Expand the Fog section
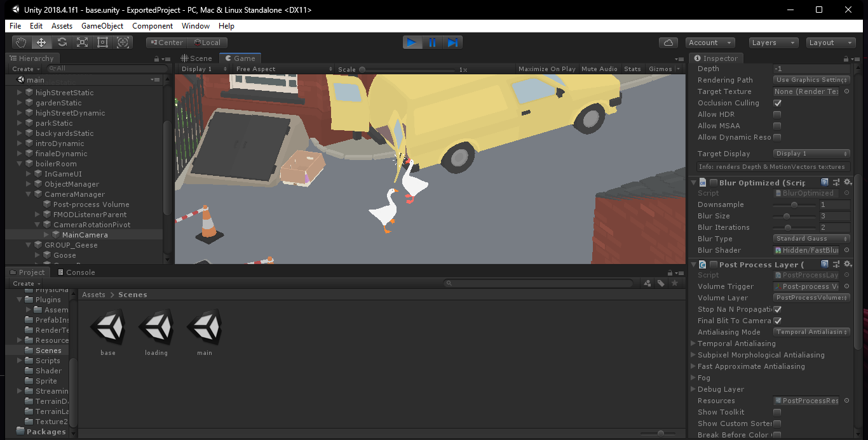 coord(693,378)
